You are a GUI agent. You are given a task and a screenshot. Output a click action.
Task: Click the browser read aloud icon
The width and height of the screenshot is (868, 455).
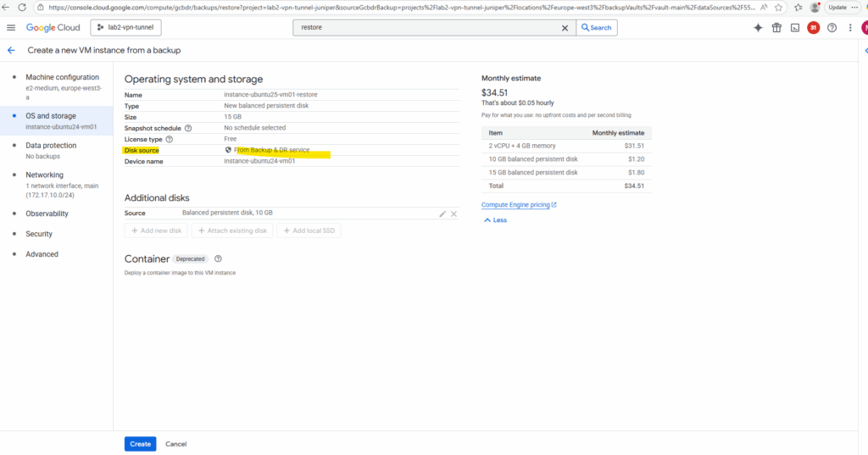point(764,7)
